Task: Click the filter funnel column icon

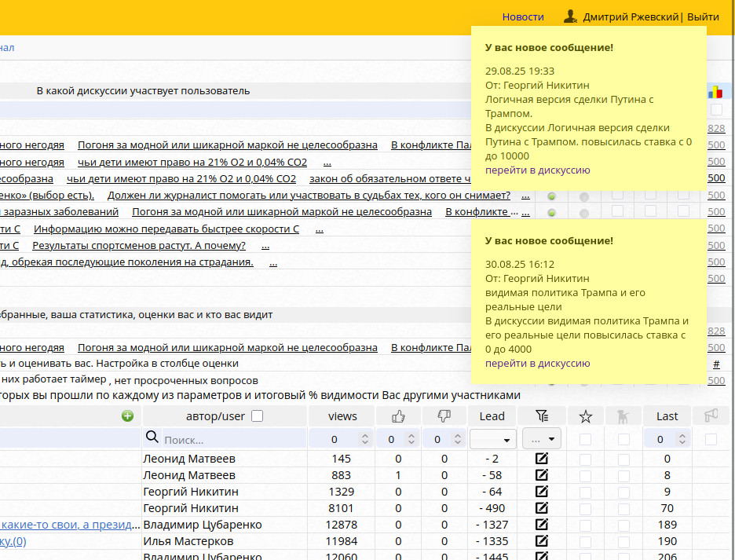Action: pyautogui.click(x=542, y=416)
